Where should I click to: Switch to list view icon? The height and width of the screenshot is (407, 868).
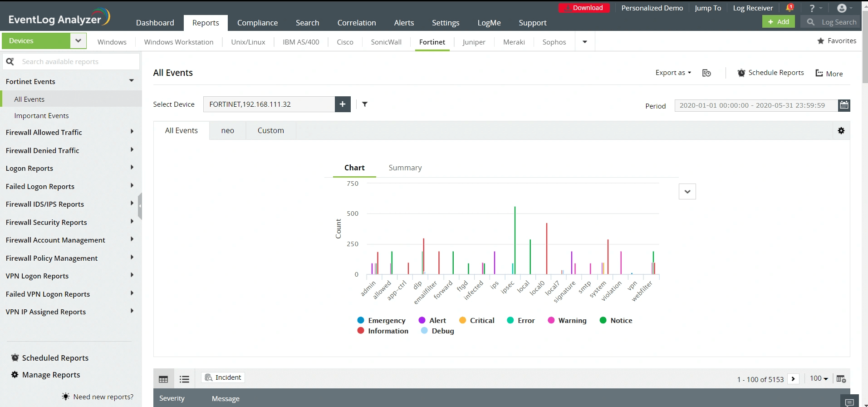click(184, 379)
